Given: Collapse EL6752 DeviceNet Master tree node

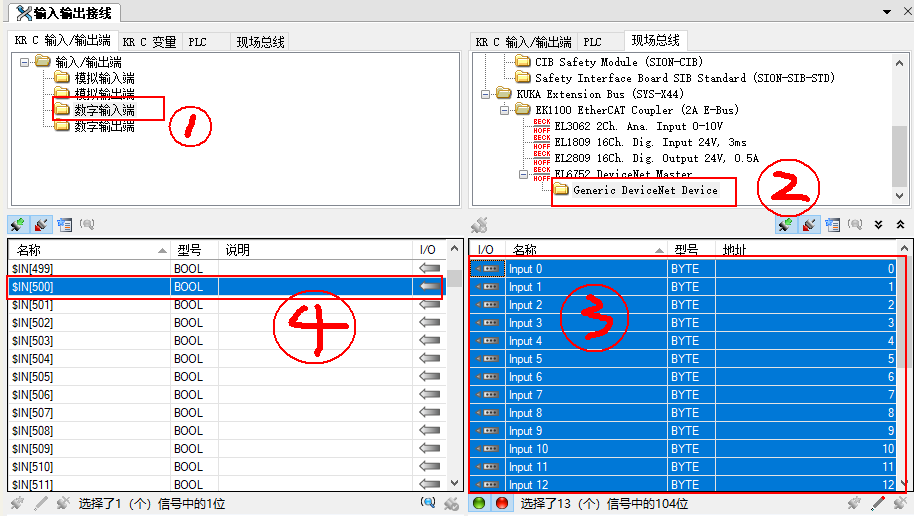Looking at the screenshot, I should click(x=523, y=174).
